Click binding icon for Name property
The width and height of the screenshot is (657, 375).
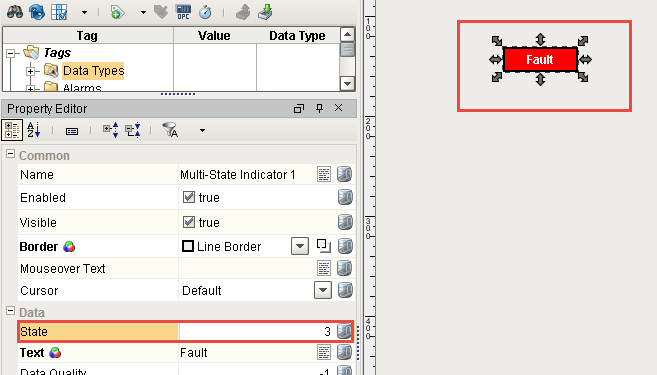tap(345, 174)
